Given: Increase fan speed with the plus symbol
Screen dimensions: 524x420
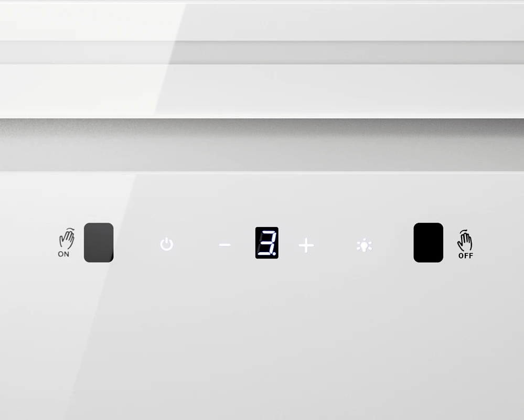Looking at the screenshot, I should click(306, 245).
